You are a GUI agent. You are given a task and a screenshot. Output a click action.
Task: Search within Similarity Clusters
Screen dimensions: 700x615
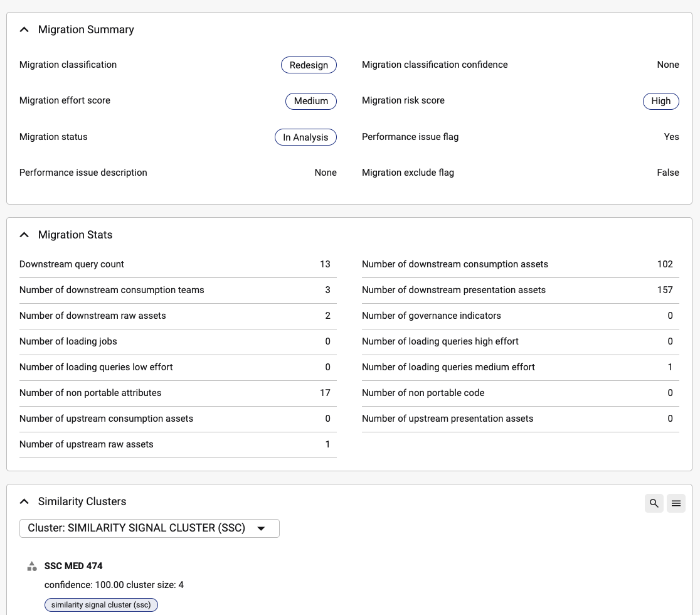click(x=654, y=503)
